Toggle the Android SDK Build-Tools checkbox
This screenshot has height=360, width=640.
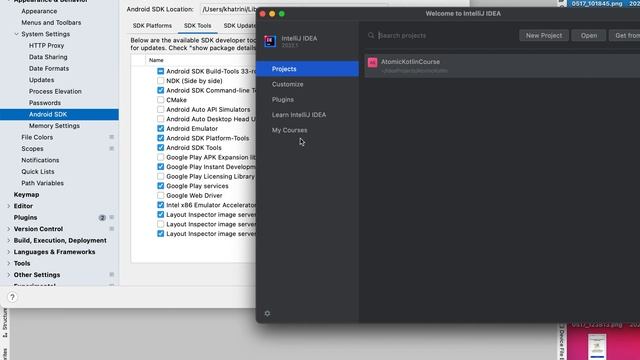coord(160,71)
